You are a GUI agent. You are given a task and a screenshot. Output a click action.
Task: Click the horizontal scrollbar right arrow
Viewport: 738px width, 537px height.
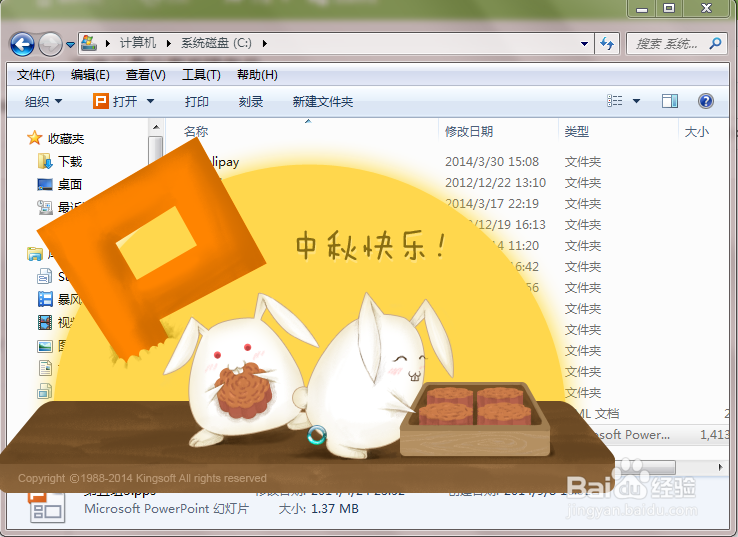[720, 467]
